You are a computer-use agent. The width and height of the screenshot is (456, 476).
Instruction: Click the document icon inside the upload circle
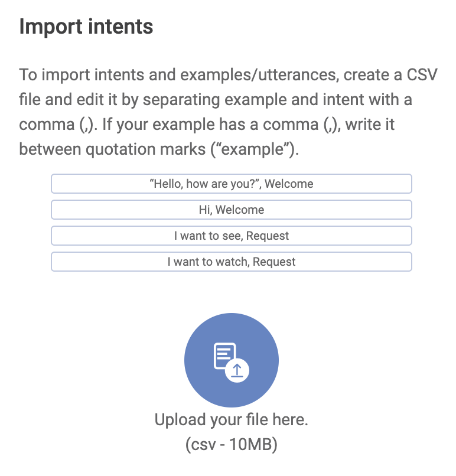click(x=224, y=356)
